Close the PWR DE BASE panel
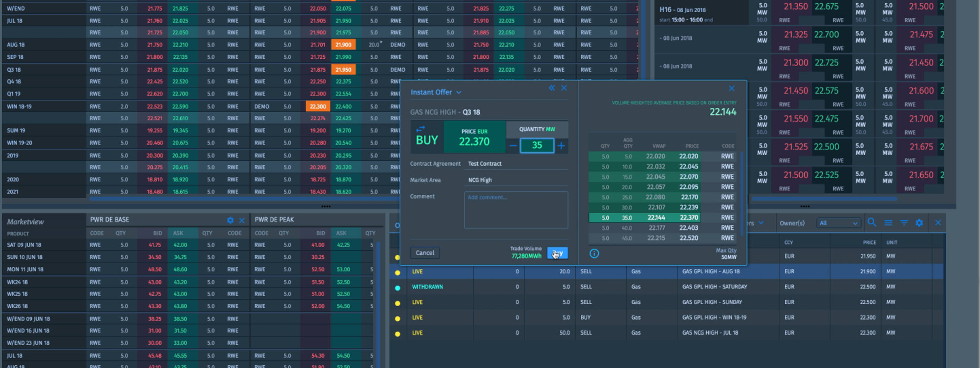Viewport: 980px width, 368px height. click(242, 220)
